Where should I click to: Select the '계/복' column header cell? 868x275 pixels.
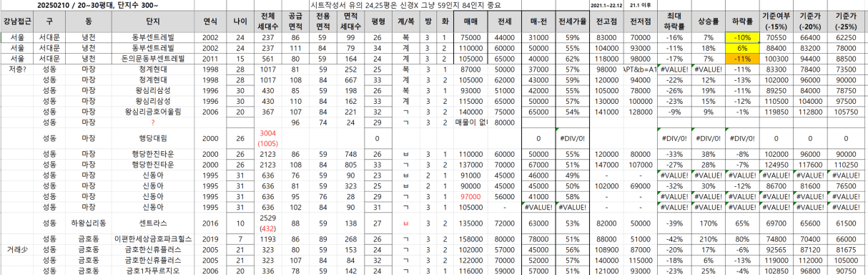coord(405,21)
